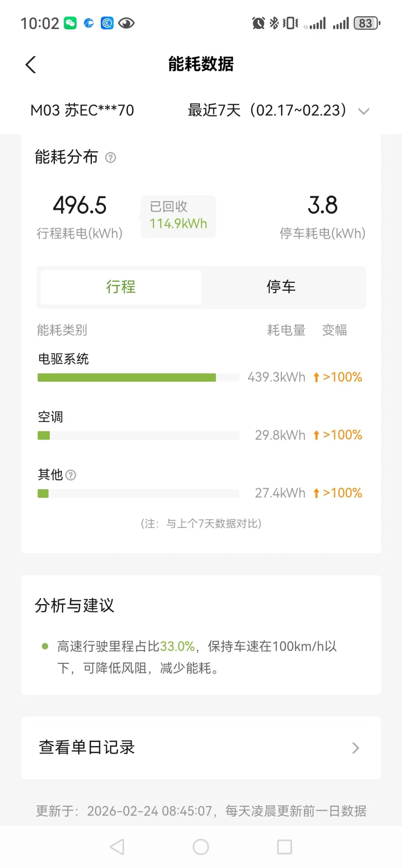Screen dimensions: 402x868
Task: Tap the WeChat notification icon
Action: (x=70, y=23)
